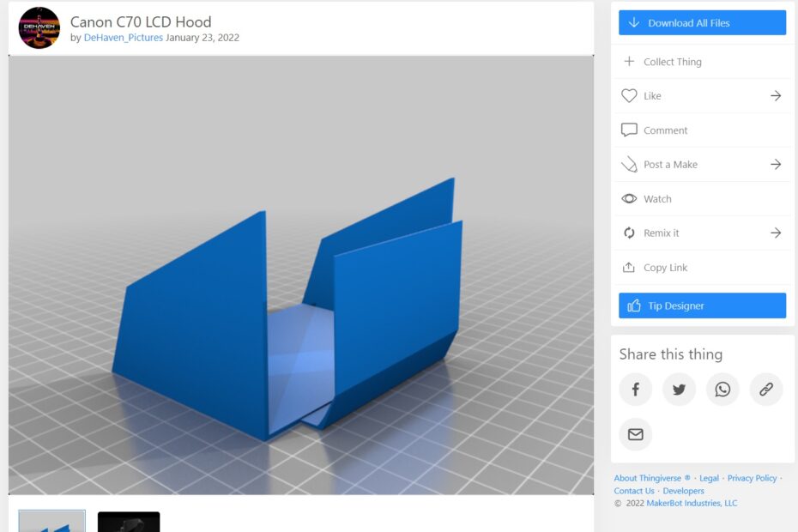The width and height of the screenshot is (798, 532).
Task: Click the 'Share this thing' heading
Action: 671,354
